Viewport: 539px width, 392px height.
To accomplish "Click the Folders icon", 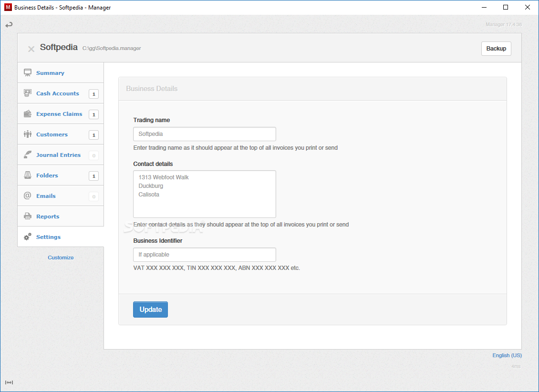I will pos(28,175).
